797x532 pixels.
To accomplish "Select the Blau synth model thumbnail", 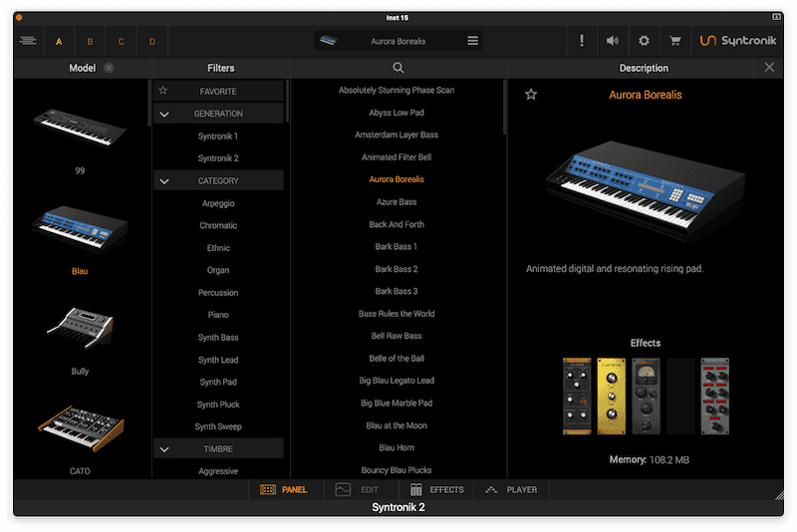I will (80, 227).
